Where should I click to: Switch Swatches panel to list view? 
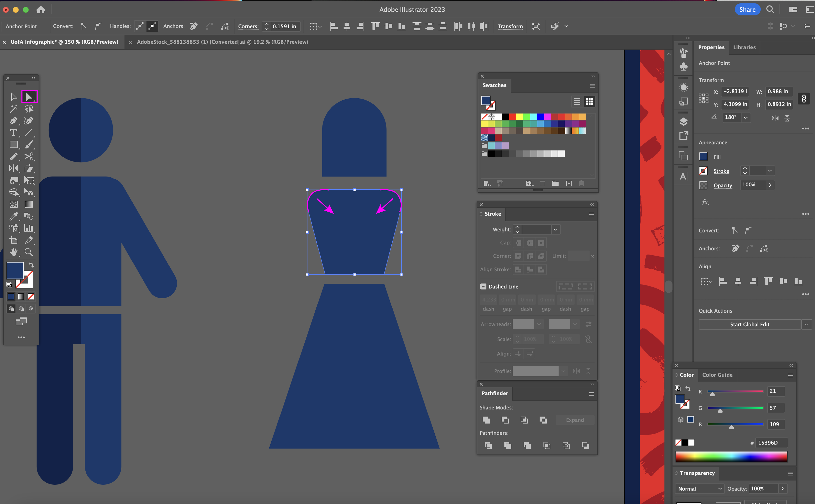[x=577, y=101]
